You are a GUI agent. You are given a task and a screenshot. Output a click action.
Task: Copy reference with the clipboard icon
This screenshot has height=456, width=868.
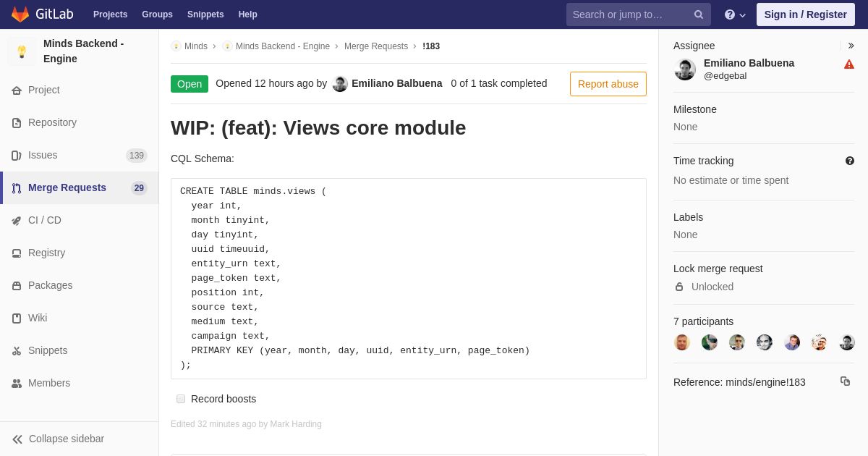tap(845, 381)
